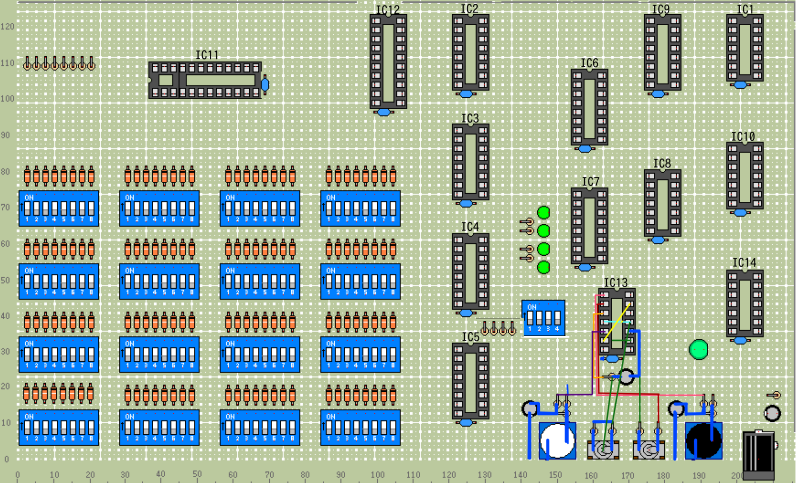Select the IC14 socket
This screenshot has width=800, height=483.
[x=745, y=303]
